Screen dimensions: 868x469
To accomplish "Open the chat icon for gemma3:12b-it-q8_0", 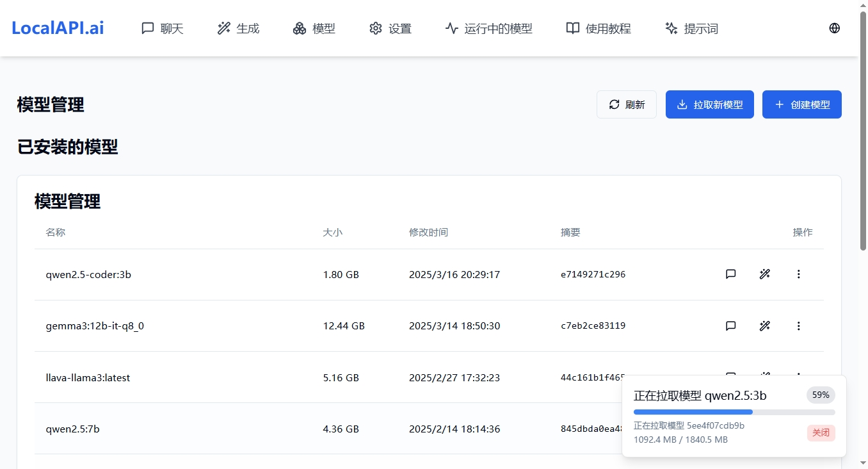I will (x=730, y=326).
